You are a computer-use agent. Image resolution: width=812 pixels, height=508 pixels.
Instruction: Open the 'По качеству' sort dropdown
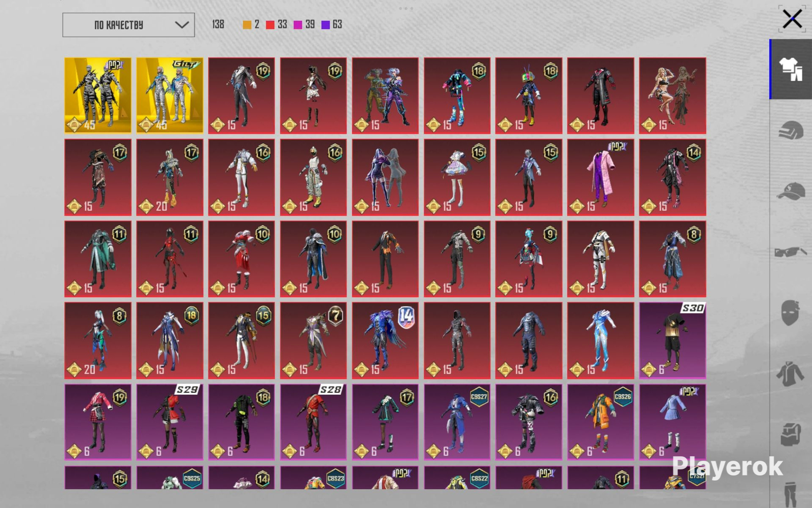pos(128,25)
